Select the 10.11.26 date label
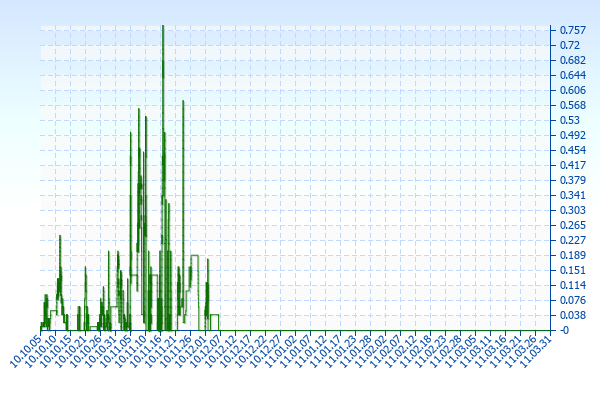This screenshot has height=400, width=600. click(x=176, y=351)
